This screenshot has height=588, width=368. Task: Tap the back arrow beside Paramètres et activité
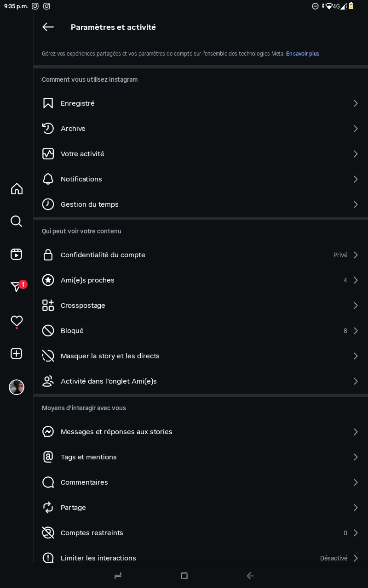(x=48, y=27)
